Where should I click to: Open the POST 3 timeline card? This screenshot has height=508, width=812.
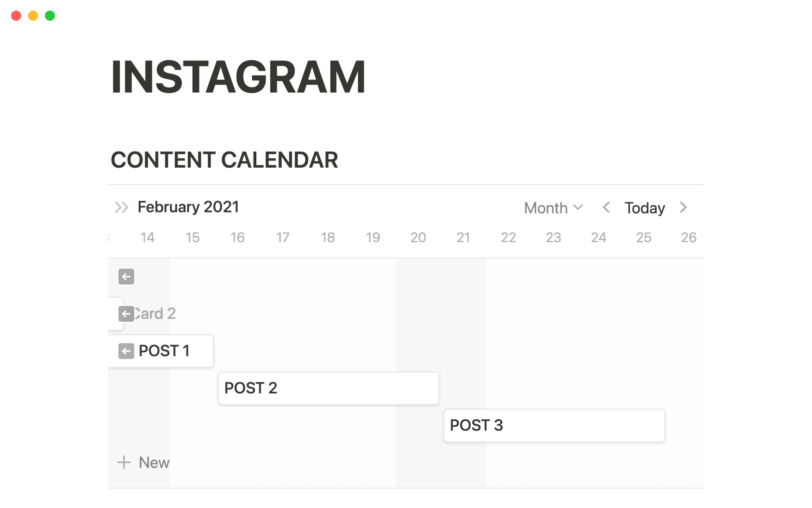pyautogui.click(x=554, y=425)
